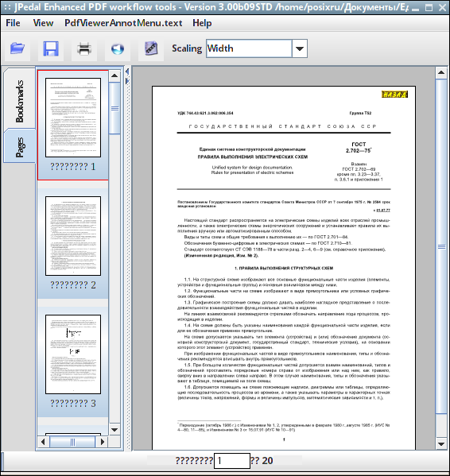Image resolution: width=450 pixels, height=476 pixels.
Task: Click the document view vertical scrollbar handle
Action: [441, 246]
